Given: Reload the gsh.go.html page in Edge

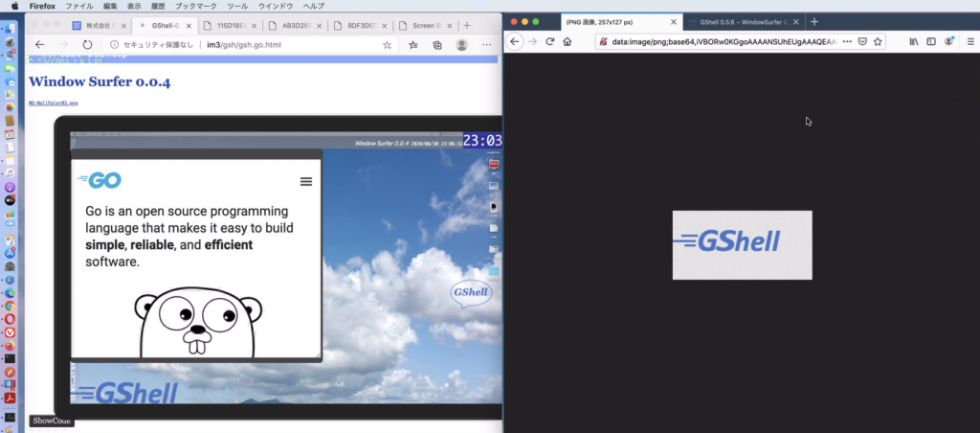Looking at the screenshot, I should pos(87,44).
